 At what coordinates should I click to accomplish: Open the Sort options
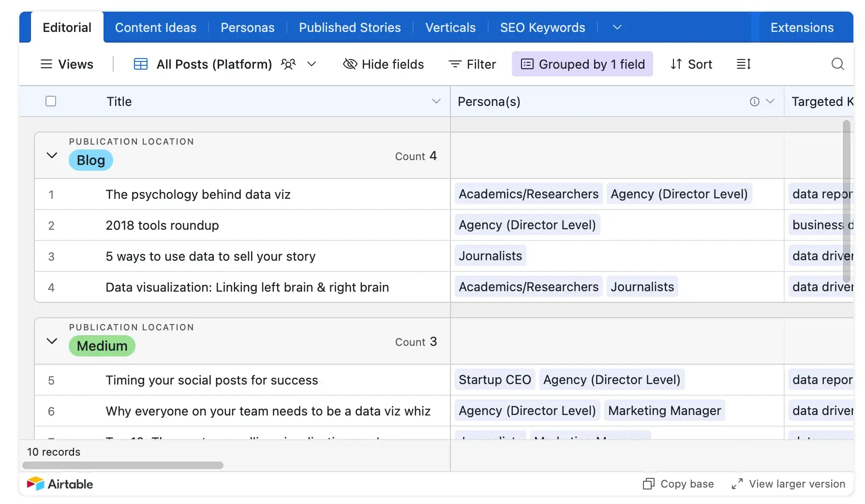coord(691,64)
